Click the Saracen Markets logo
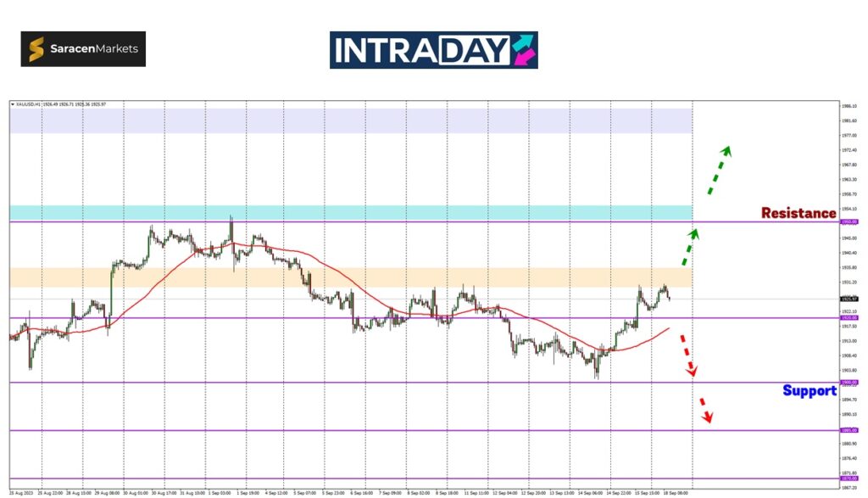The height and width of the screenshot is (498, 868). click(83, 49)
